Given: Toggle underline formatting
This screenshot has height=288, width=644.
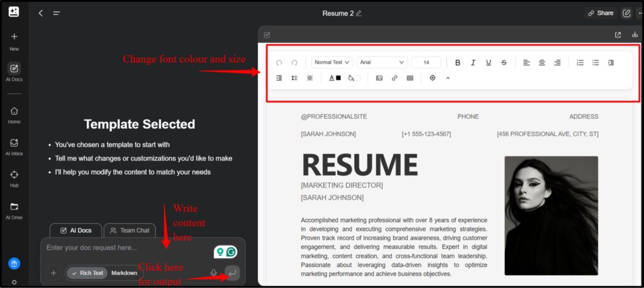Looking at the screenshot, I should pyautogui.click(x=488, y=62).
